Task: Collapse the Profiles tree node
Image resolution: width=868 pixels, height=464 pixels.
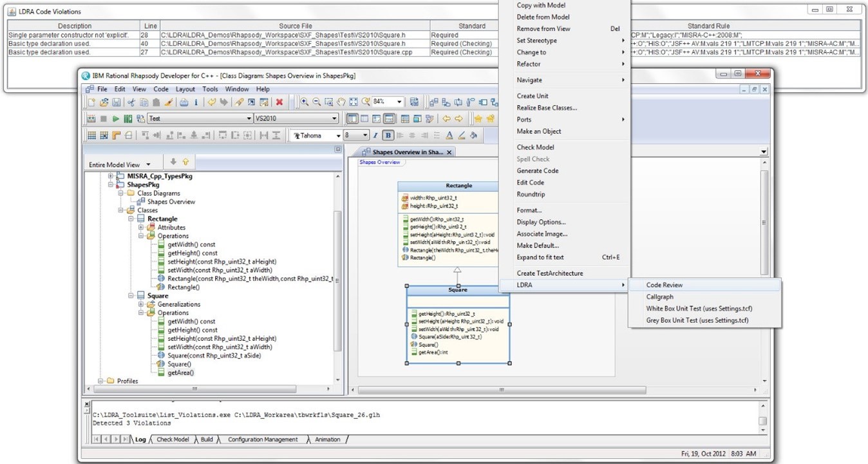Action: point(100,381)
